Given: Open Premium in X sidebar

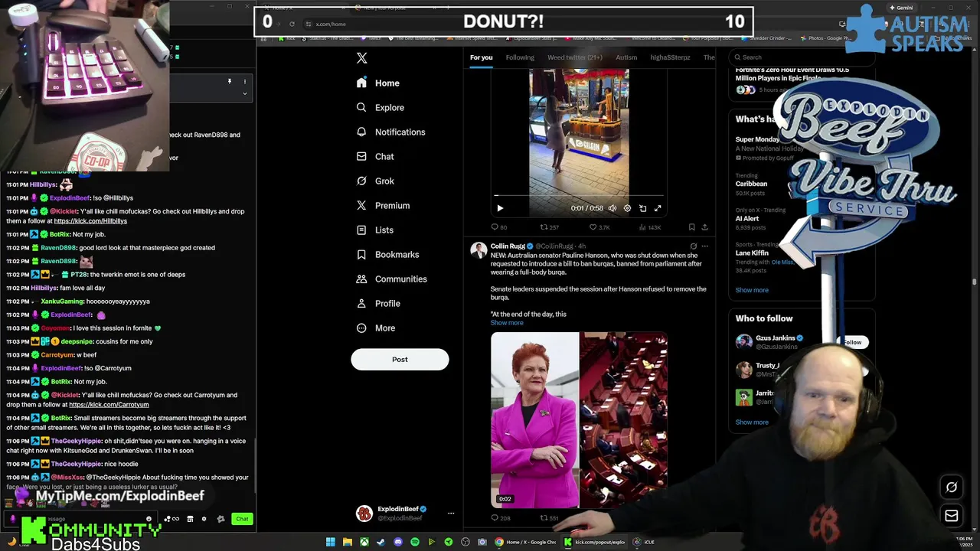Looking at the screenshot, I should point(383,205).
